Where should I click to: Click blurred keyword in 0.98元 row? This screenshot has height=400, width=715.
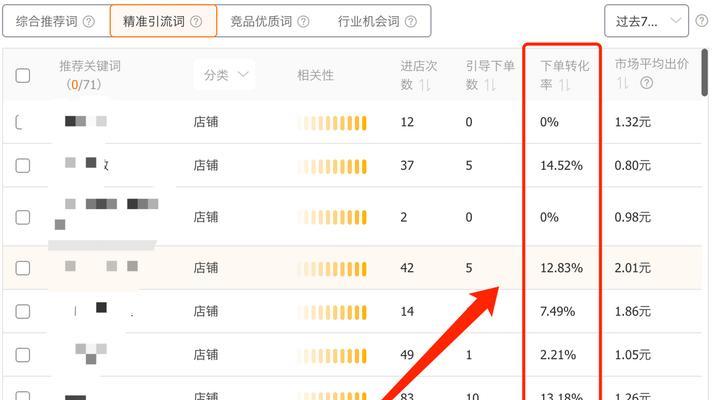107,213
